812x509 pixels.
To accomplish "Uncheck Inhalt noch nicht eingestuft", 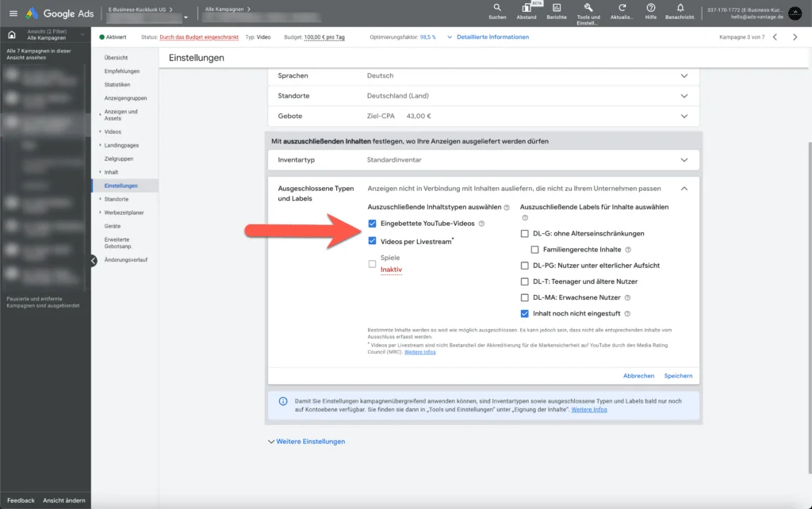I will (525, 314).
